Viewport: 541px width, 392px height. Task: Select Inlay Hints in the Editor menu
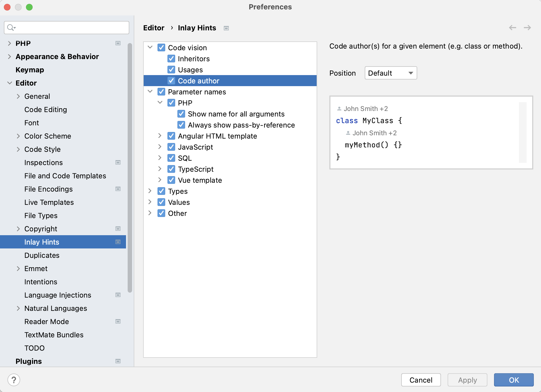tap(41, 242)
